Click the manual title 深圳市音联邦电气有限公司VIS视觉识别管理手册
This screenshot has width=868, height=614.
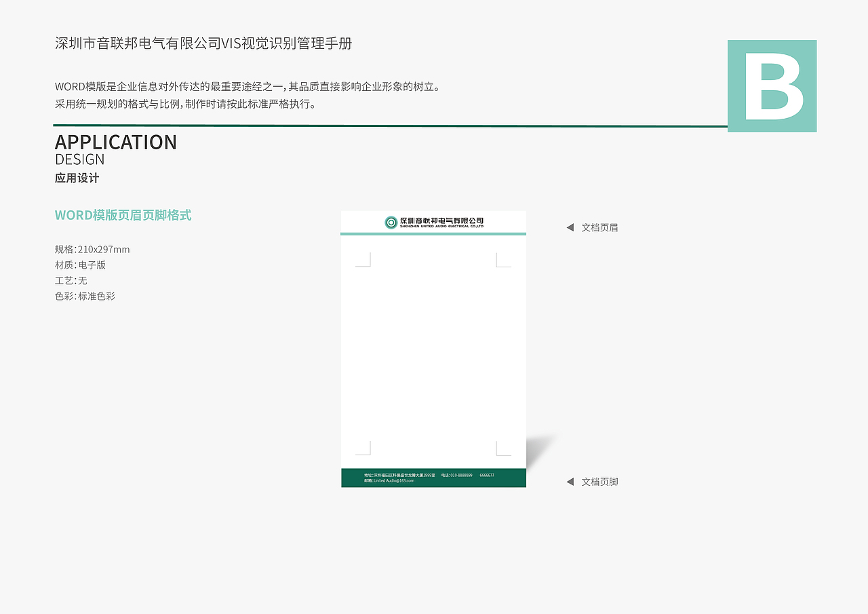pyautogui.click(x=203, y=43)
